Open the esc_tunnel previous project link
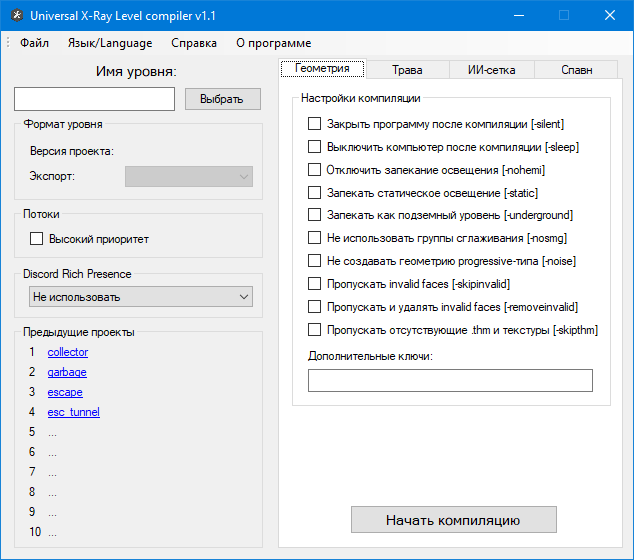This screenshot has height=560, width=634. click(73, 412)
